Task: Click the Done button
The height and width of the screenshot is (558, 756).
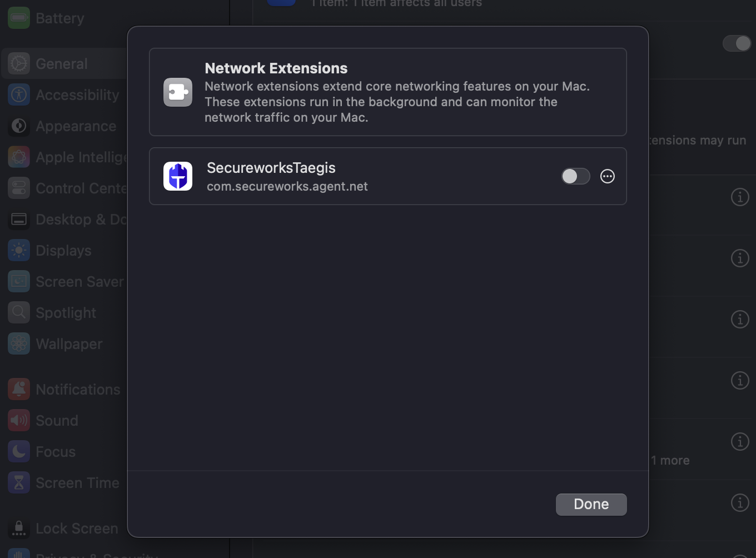Action: tap(591, 504)
